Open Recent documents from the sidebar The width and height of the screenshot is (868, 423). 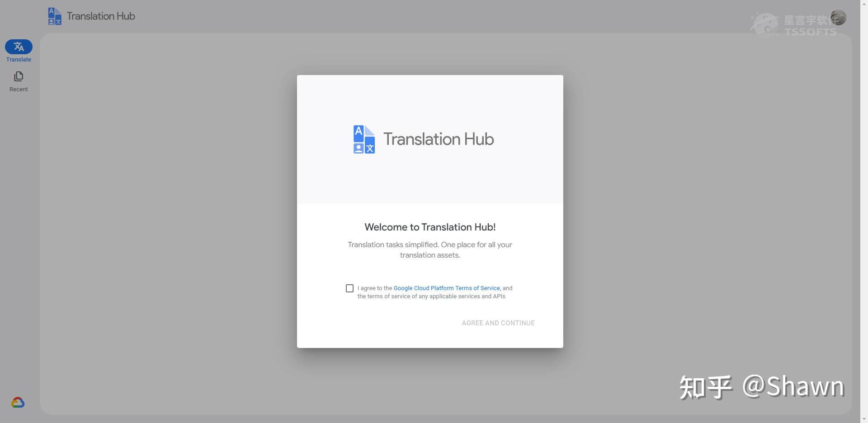(19, 81)
